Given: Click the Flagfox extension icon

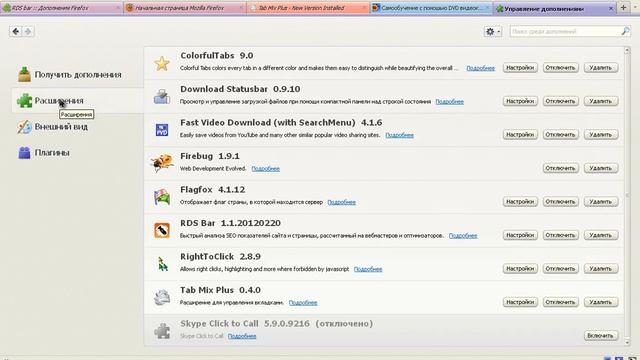Looking at the screenshot, I should point(162,197).
